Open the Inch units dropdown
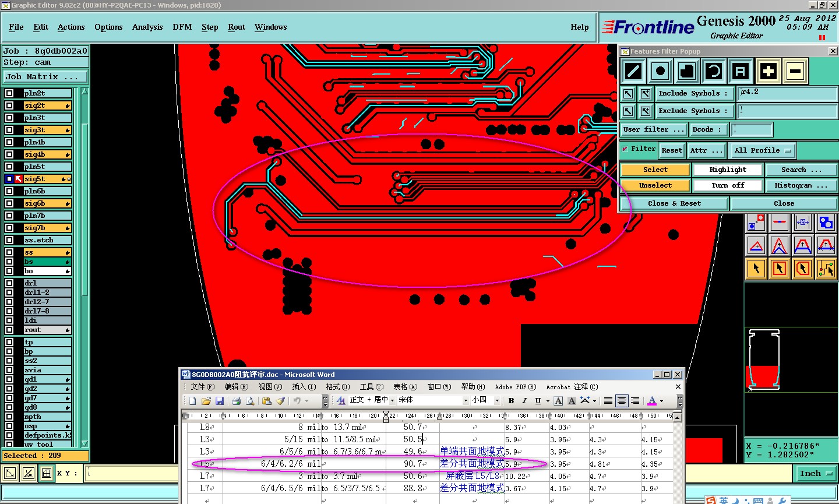Viewport: 839px width, 504px height. click(x=815, y=474)
